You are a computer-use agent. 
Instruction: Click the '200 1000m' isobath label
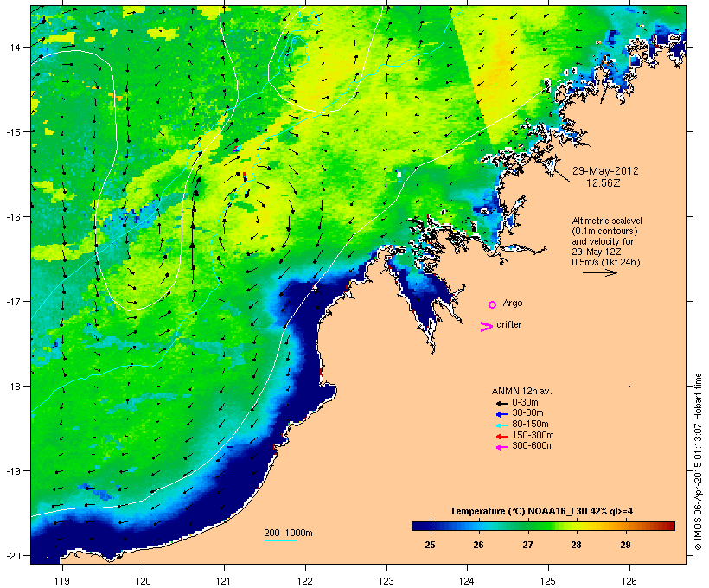click(288, 533)
